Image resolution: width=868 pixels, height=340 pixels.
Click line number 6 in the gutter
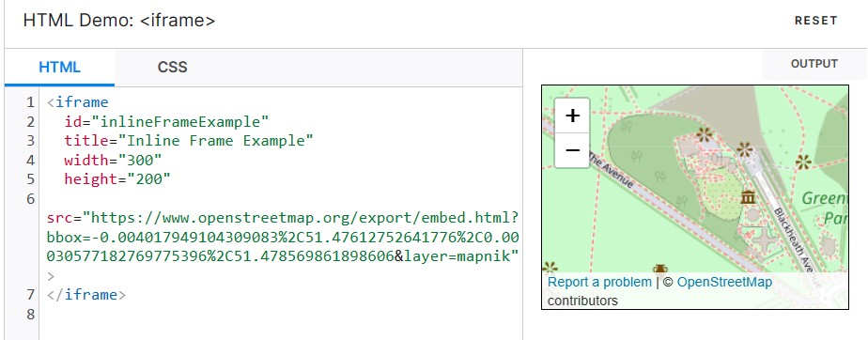30,198
